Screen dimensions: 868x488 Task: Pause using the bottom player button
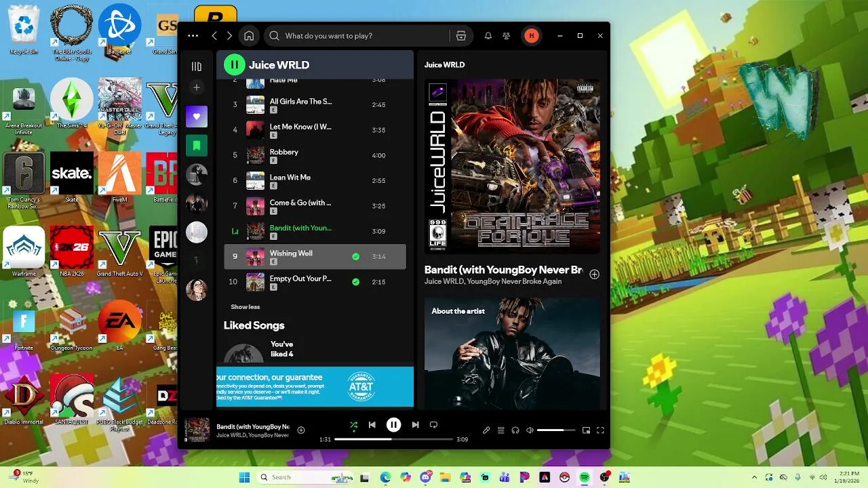pyautogui.click(x=393, y=425)
